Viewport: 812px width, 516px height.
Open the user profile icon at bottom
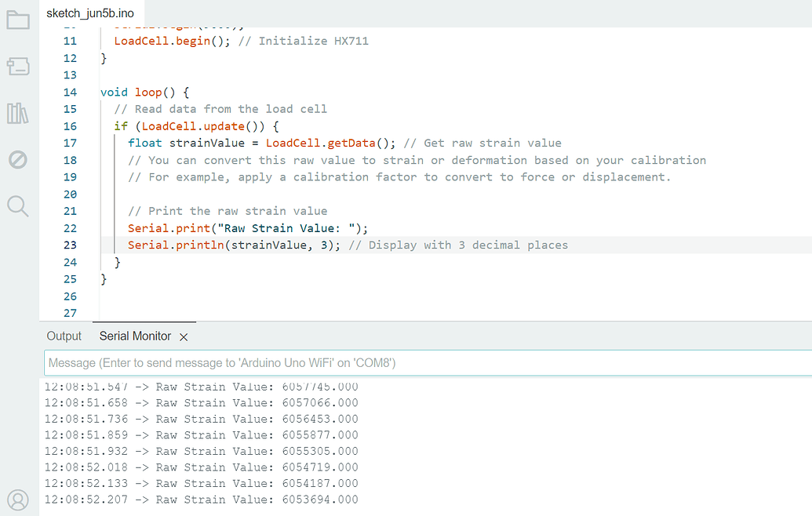(17, 500)
